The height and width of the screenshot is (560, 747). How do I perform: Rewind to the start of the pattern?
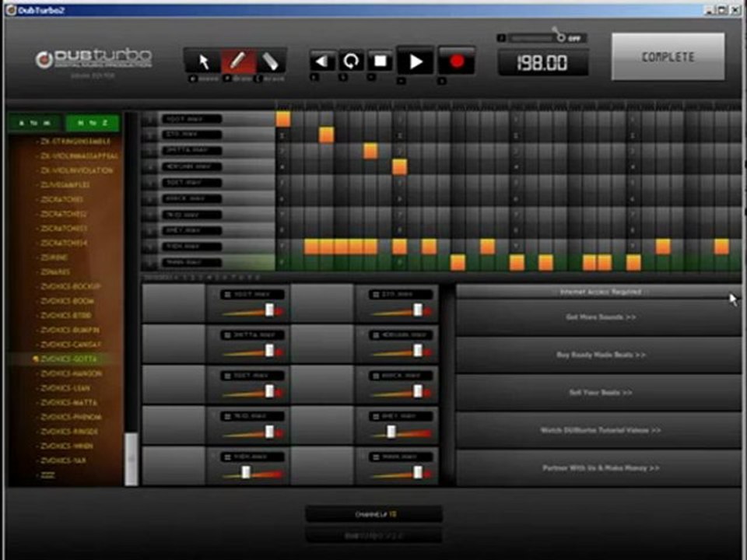tap(322, 61)
